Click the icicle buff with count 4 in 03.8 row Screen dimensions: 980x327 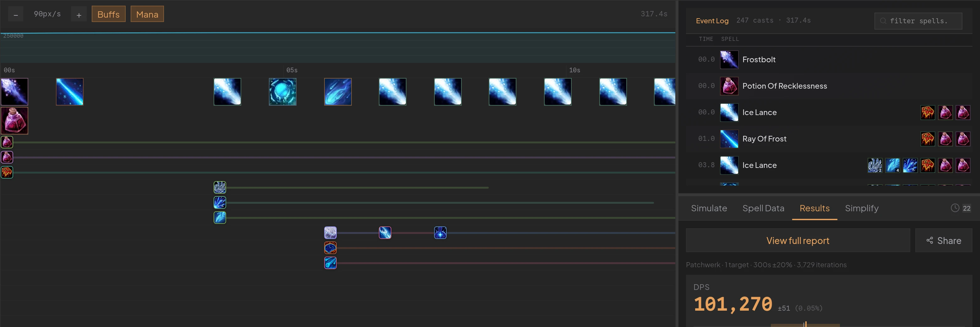(892, 165)
